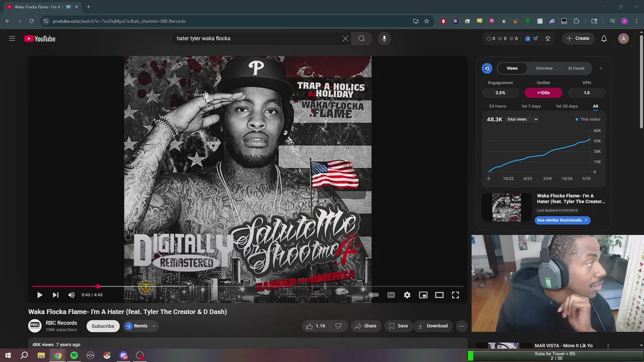
Task: Switch to the Overview tab
Action: [544, 68]
